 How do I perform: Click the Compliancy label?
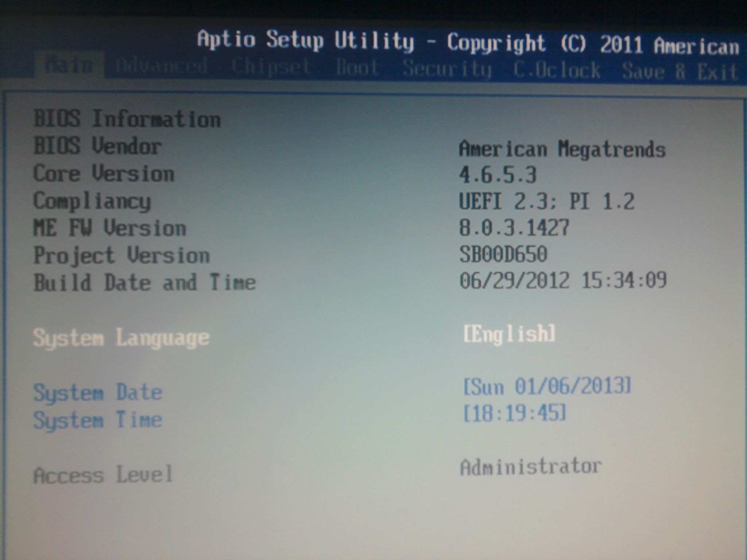pyautogui.click(x=92, y=202)
